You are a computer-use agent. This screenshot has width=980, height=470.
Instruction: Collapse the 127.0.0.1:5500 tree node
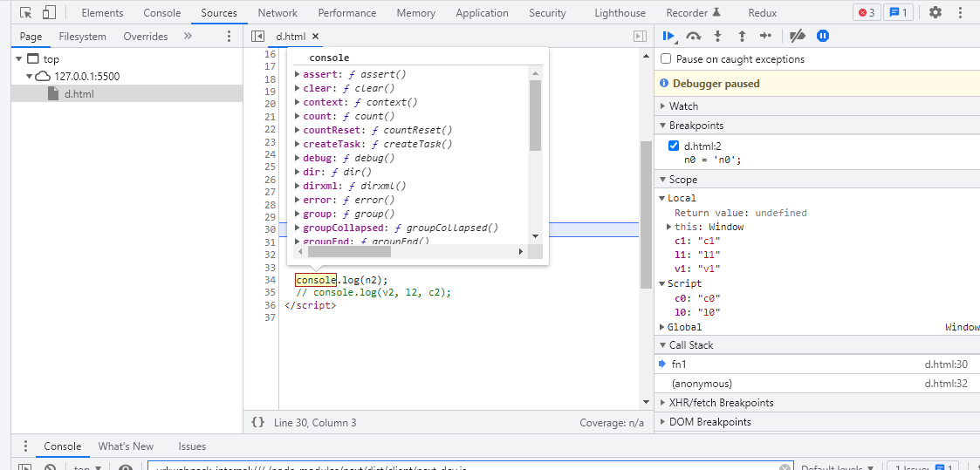coord(29,76)
